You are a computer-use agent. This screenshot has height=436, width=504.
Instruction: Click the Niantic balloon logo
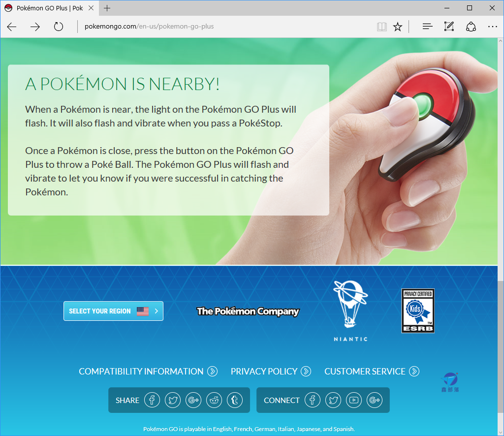350,311
